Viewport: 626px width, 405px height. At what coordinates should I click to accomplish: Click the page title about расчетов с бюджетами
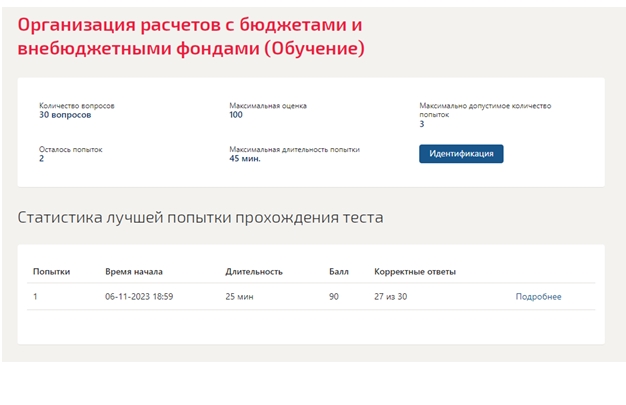click(191, 36)
